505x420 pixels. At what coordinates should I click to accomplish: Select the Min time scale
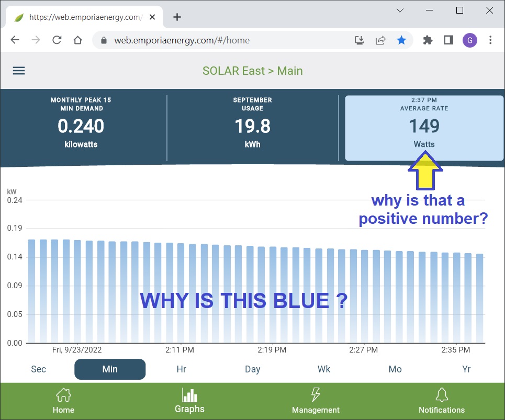point(110,369)
